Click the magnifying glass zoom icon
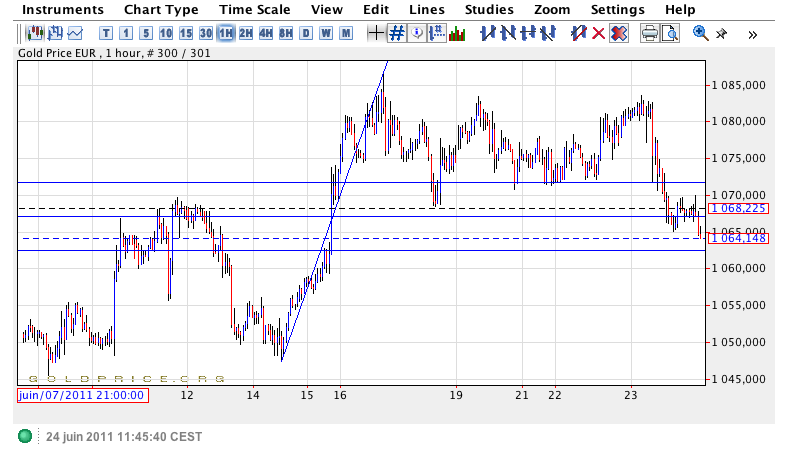 coord(700,33)
